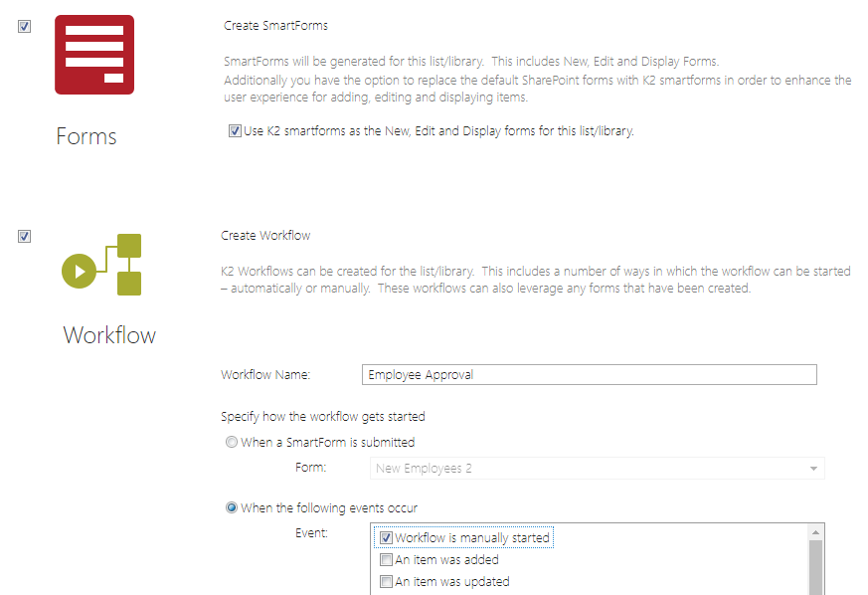Click the Workflow Name text field
This screenshot has width=868, height=595.
589,375
